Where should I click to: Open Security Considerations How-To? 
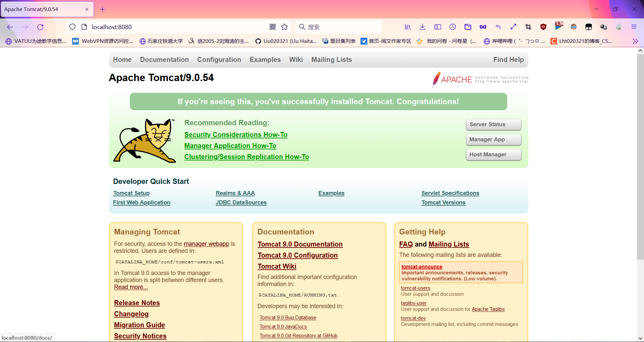coord(236,135)
